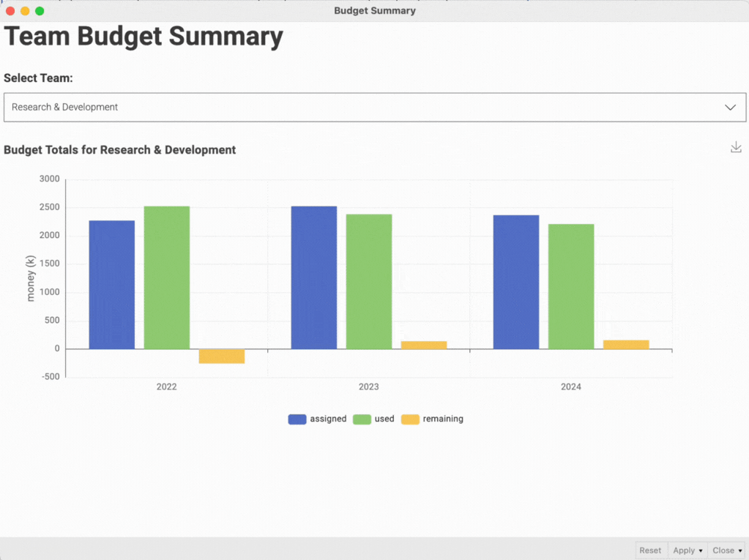The height and width of the screenshot is (560, 749).
Task: Select the blue assigned bar for 2022
Action: click(111, 285)
